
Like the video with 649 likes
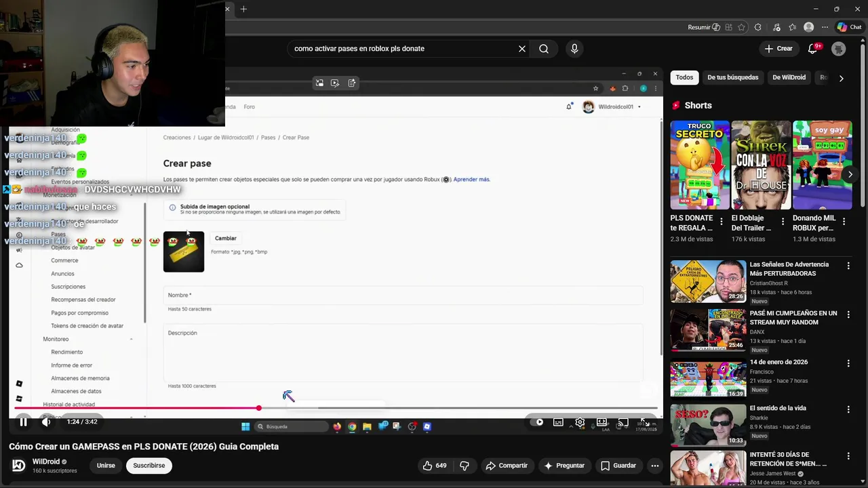435,466
